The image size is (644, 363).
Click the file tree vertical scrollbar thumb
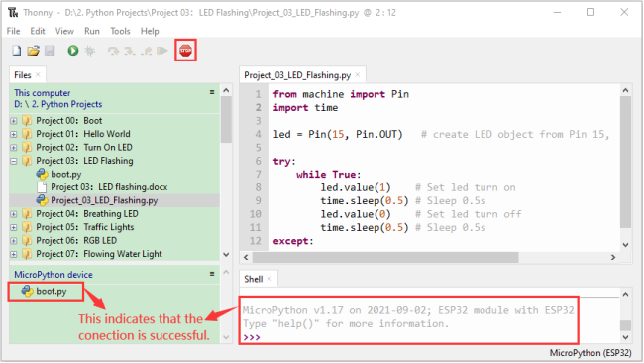click(226, 119)
